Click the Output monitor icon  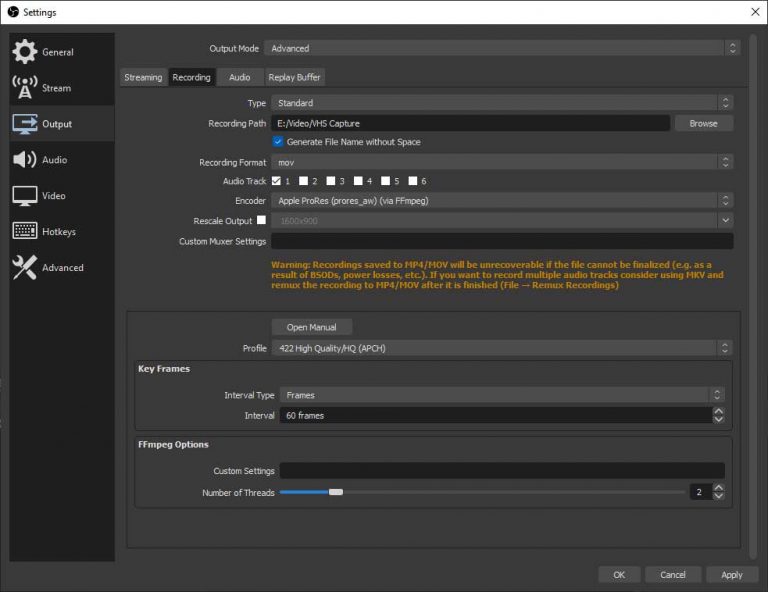(25, 124)
